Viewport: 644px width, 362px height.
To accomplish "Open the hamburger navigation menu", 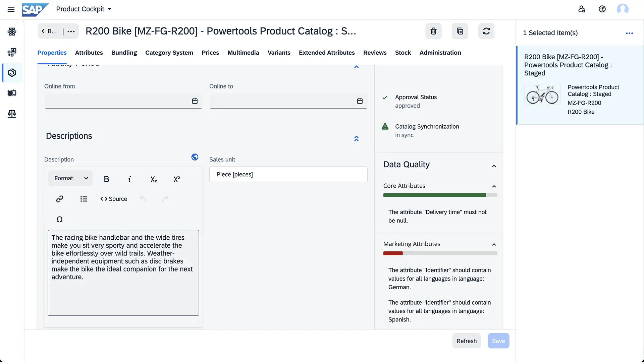I will 11,9.
